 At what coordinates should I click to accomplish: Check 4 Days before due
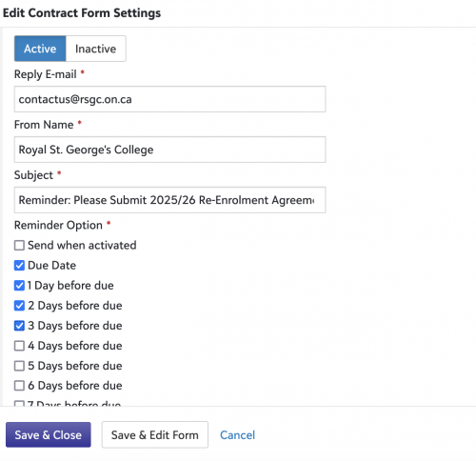[19, 346]
